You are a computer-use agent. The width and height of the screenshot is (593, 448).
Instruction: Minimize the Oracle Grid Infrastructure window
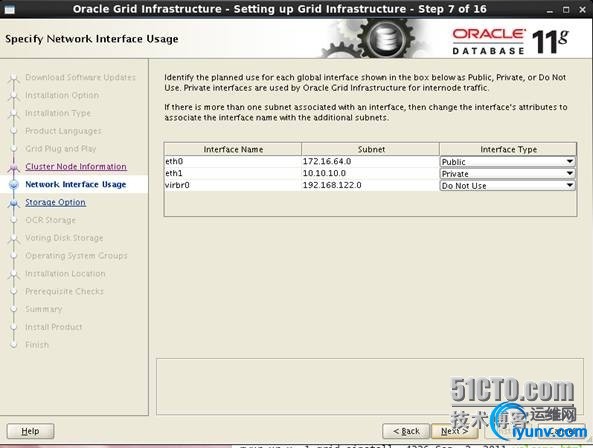(x=550, y=10)
